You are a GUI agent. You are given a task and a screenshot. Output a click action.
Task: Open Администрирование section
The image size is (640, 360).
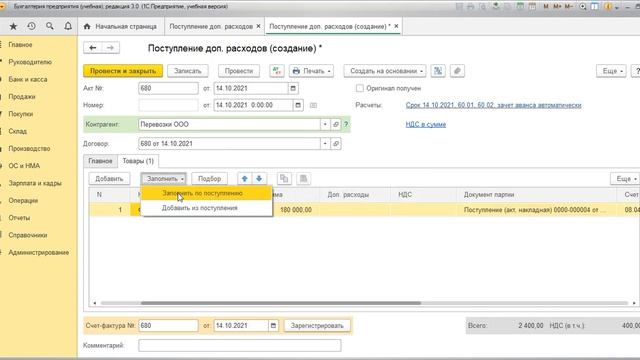[39, 253]
